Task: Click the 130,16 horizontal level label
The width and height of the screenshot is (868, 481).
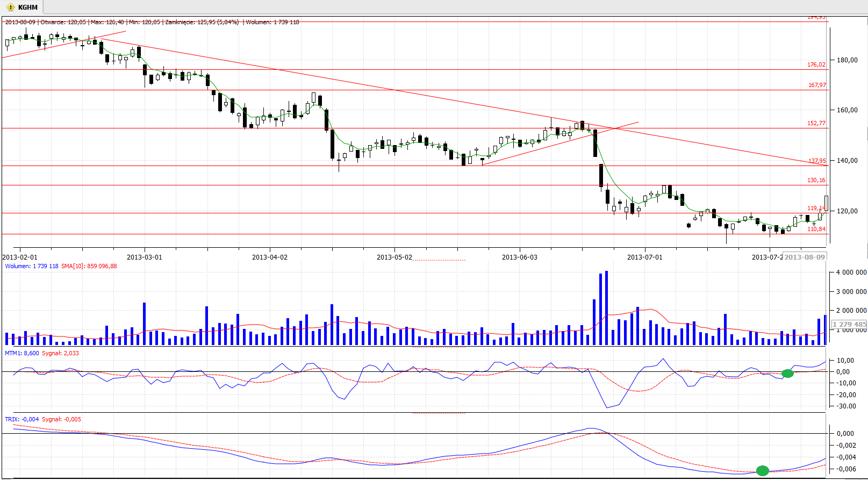Action: tap(816, 180)
